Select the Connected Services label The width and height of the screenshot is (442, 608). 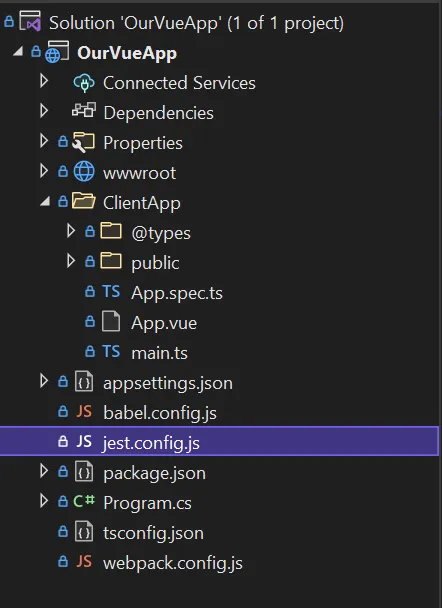tap(179, 83)
